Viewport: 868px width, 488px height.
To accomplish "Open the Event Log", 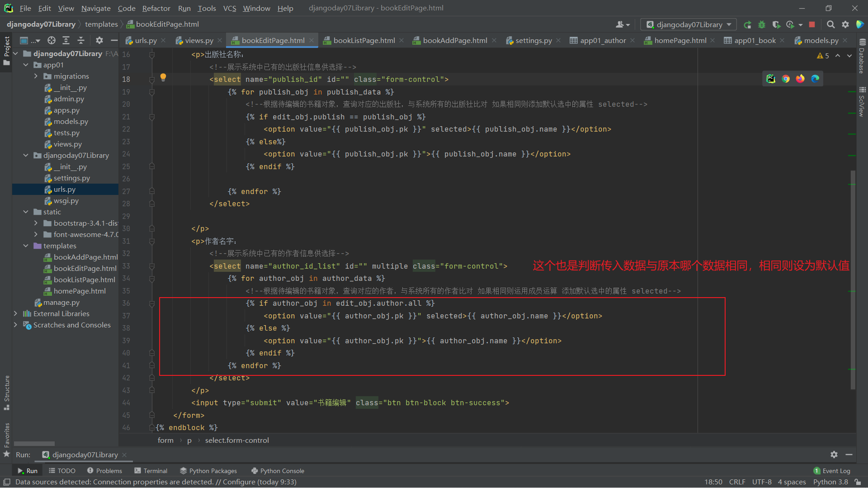I will point(832,471).
